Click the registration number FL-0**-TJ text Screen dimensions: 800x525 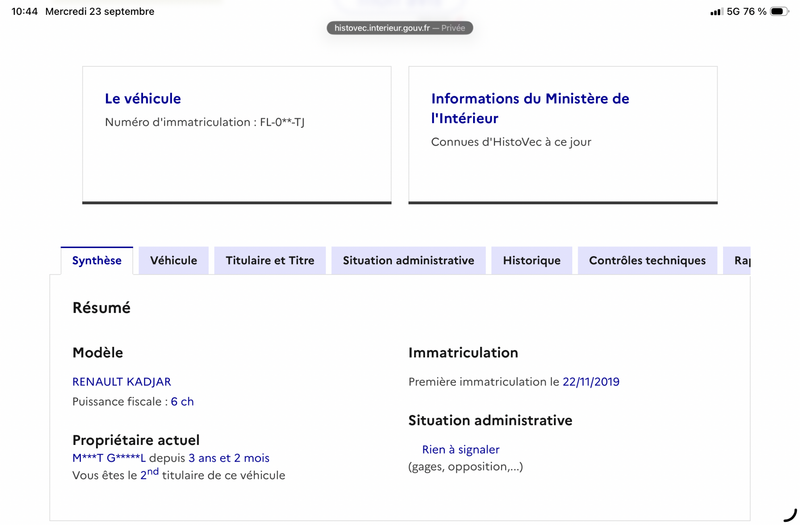point(282,122)
